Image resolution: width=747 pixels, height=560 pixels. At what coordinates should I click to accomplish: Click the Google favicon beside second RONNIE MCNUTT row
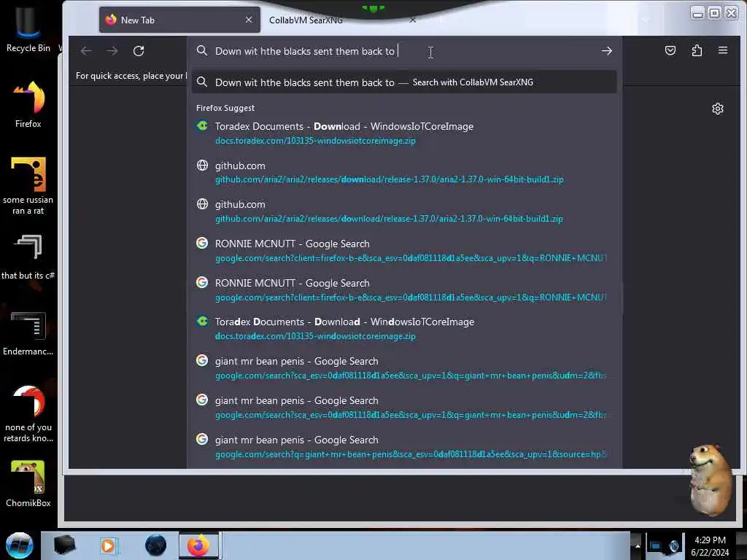pos(202,282)
